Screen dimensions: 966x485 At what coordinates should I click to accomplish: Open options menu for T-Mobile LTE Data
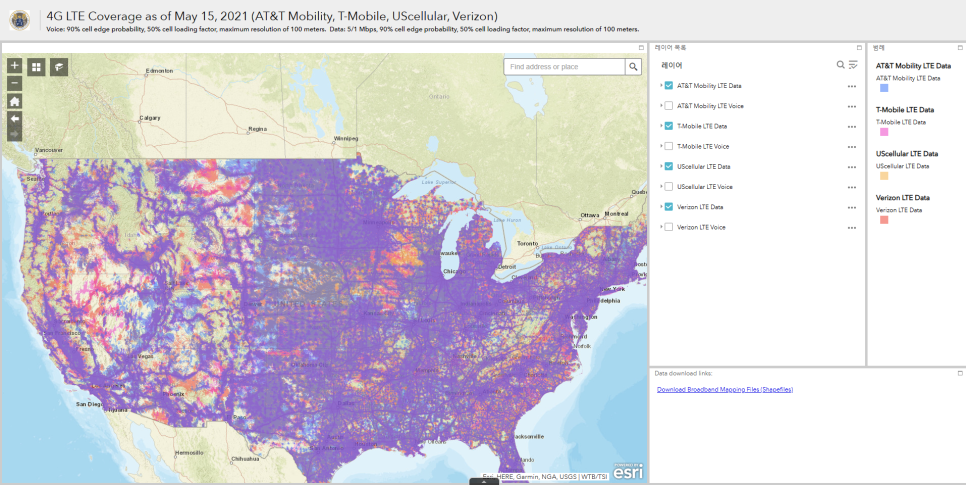click(x=852, y=127)
